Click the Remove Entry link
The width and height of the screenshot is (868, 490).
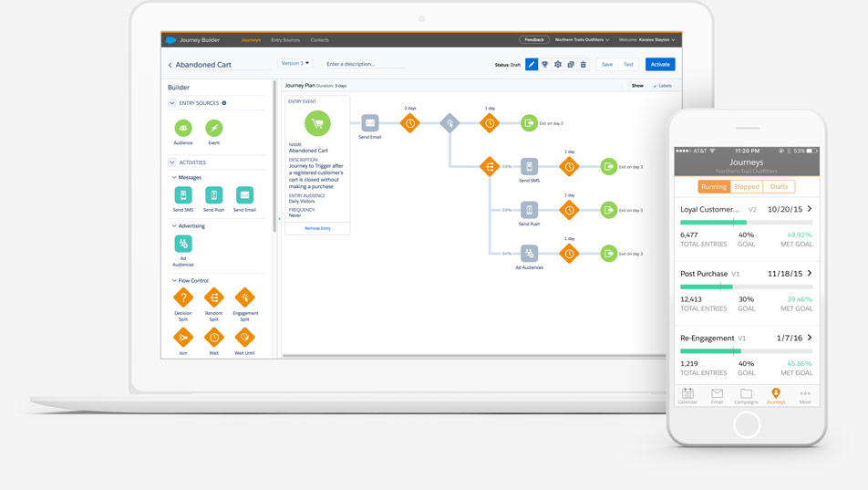point(317,228)
